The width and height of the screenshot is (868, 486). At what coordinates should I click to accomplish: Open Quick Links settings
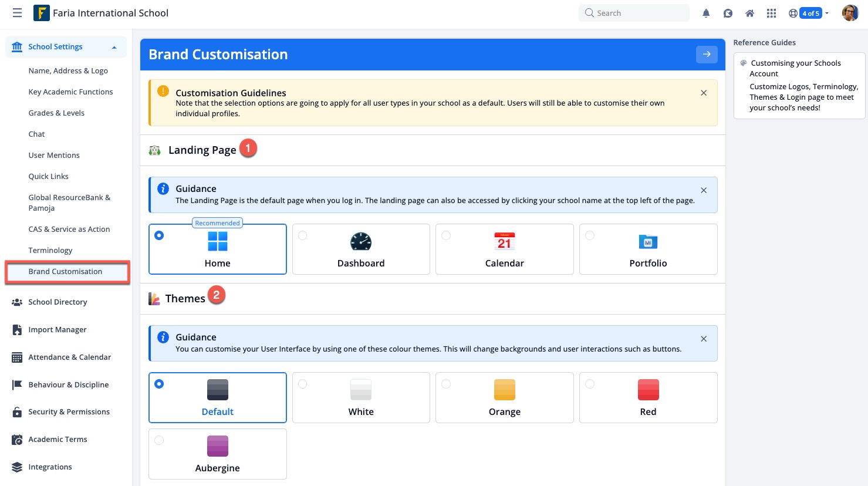(x=48, y=176)
